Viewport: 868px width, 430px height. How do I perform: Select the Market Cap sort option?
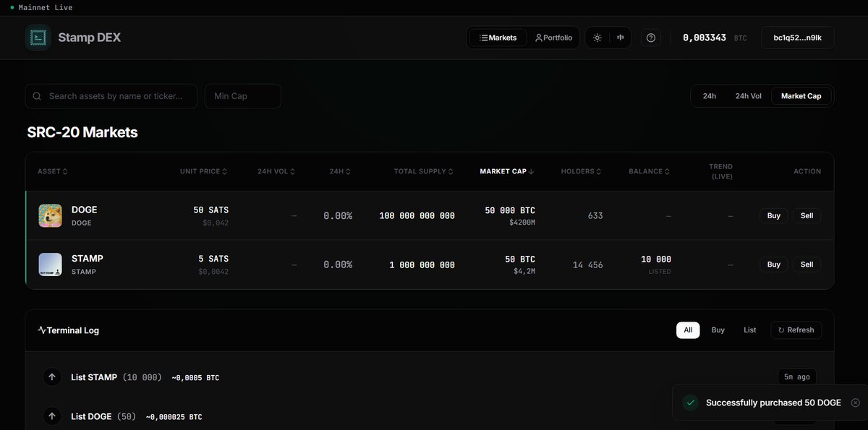[x=801, y=96]
